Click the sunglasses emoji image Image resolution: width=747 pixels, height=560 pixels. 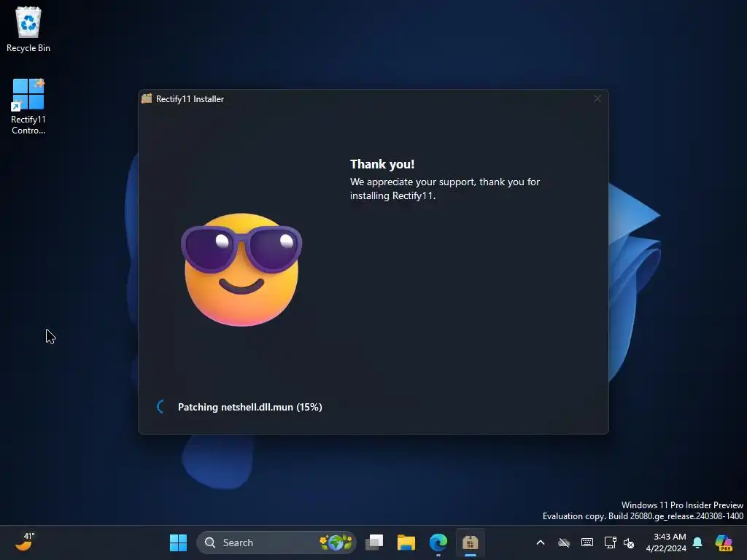pyautogui.click(x=241, y=270)
